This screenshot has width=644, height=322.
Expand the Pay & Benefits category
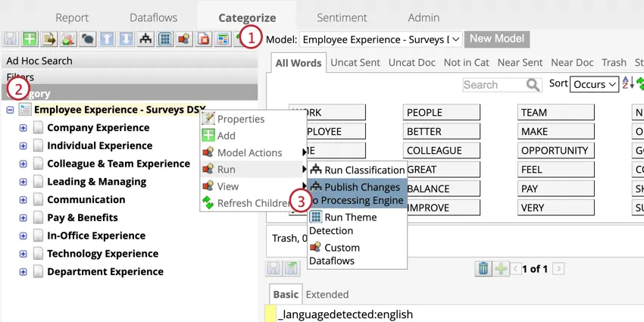tap(23, 217)
